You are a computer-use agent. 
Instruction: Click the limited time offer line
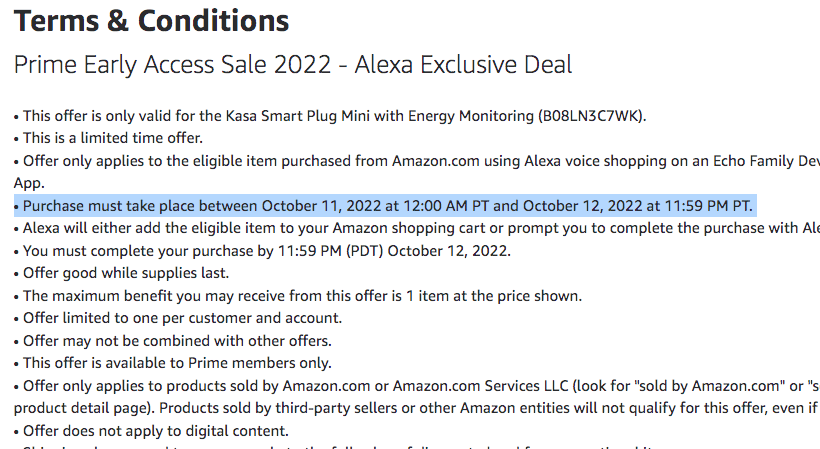click(108, 138)
